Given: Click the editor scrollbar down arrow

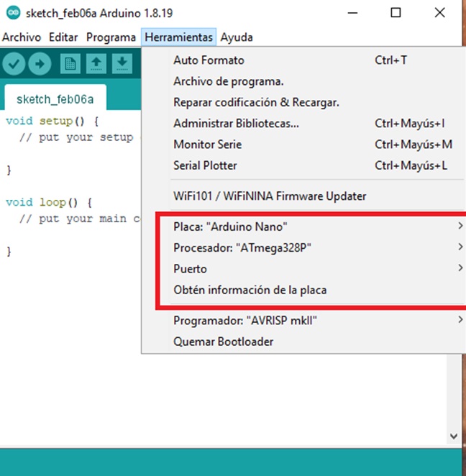Looking at the screenshot, I should click(x=454, y=436).
